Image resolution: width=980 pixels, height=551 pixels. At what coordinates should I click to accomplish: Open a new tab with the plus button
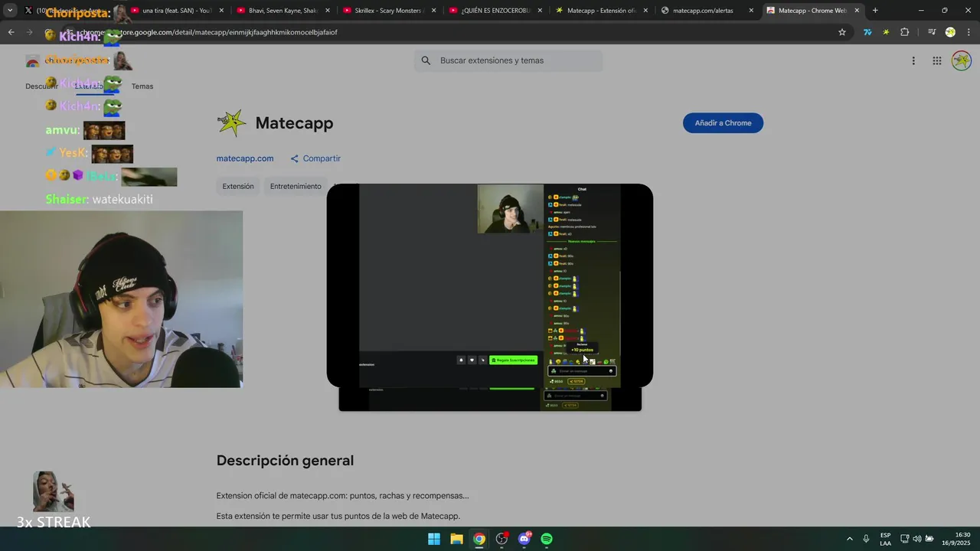pos(875,11)
